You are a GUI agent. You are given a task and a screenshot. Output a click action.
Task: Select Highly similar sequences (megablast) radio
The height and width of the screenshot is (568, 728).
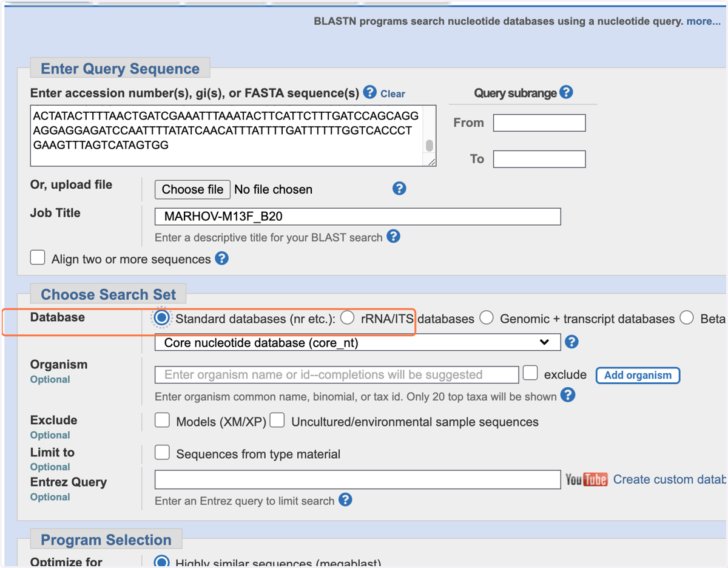pyautogui.click(x=161, y=561)
